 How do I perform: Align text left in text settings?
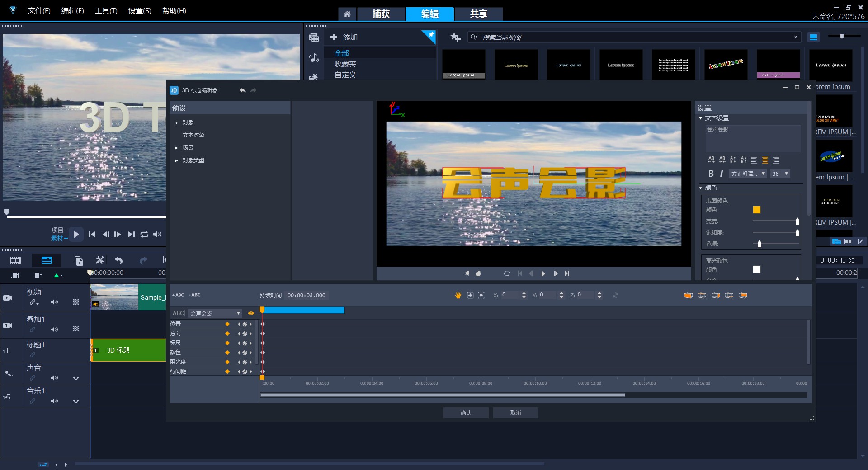pyautogui.click(x=754, y=160)
